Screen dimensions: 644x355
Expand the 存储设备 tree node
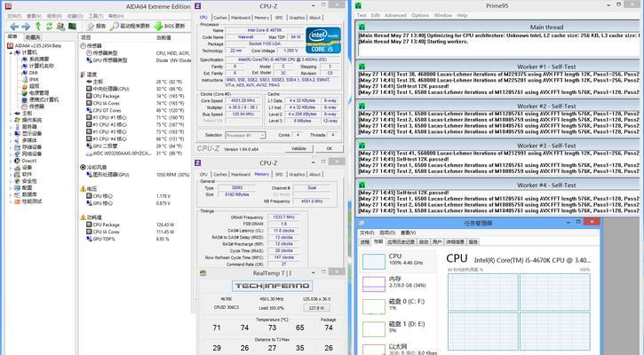[x=11, y=147]
